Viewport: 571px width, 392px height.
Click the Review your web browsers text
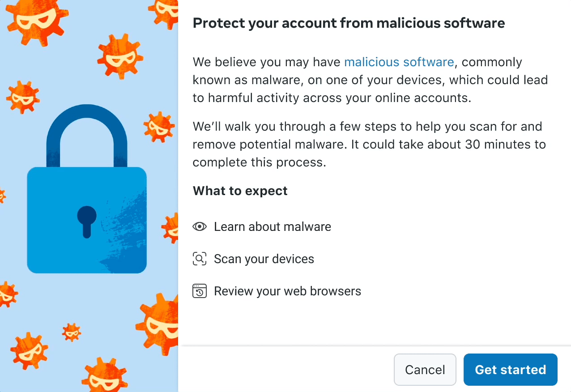pyautogui.click(x=287, y=291)
